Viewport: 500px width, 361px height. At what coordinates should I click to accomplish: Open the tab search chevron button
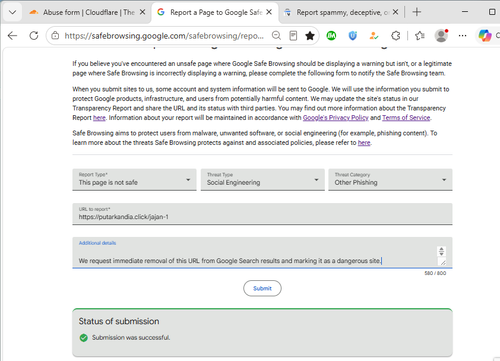13,12
